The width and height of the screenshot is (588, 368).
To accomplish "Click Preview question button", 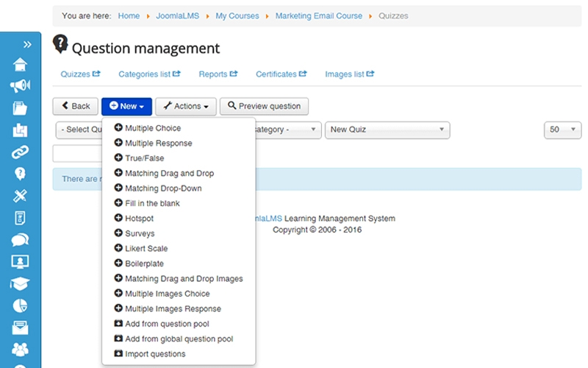I will coord(264,106).
